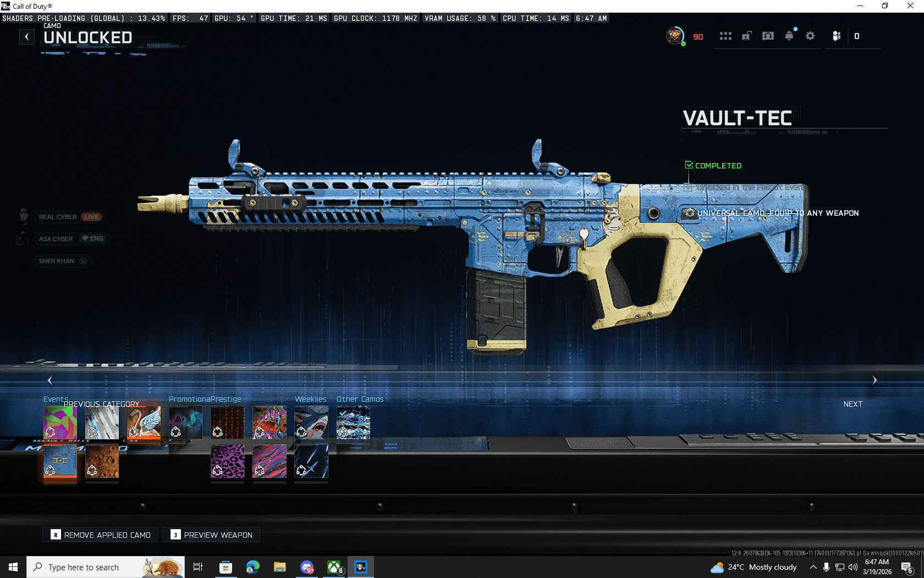This screenshot has height=578, width=924.
Task: Select the purple leopard print camo
Action: pos(228,461)
